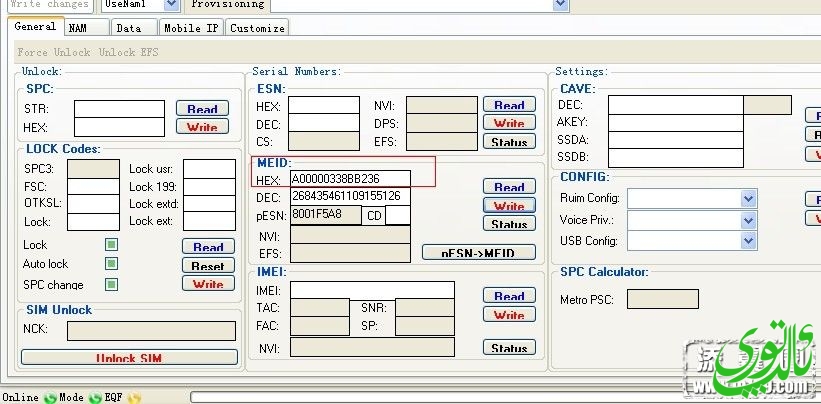Expand the Voice Priv. dropdown
The width and height of the screenshot is (821, 404).
click(749, 220)
